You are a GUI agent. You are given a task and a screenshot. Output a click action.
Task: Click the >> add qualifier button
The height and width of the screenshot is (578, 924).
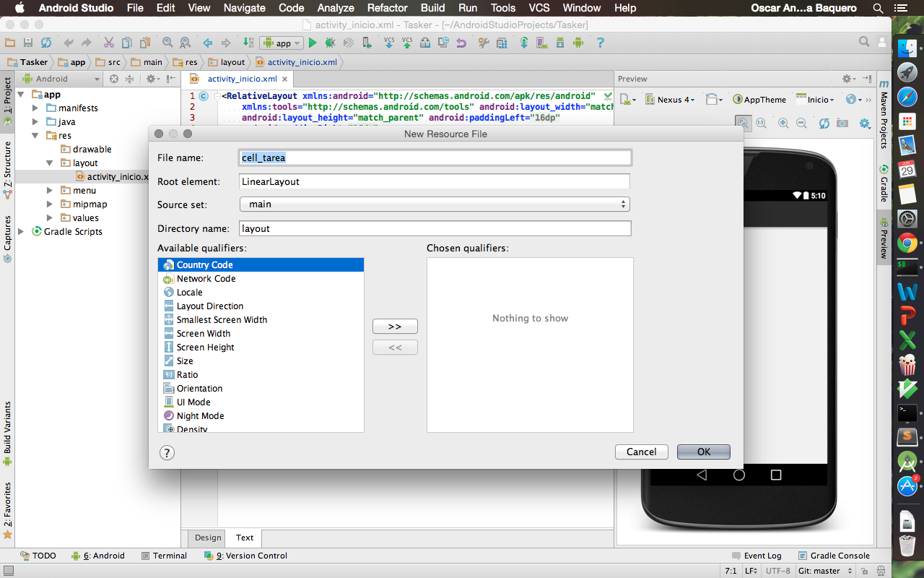coord(395,327)
